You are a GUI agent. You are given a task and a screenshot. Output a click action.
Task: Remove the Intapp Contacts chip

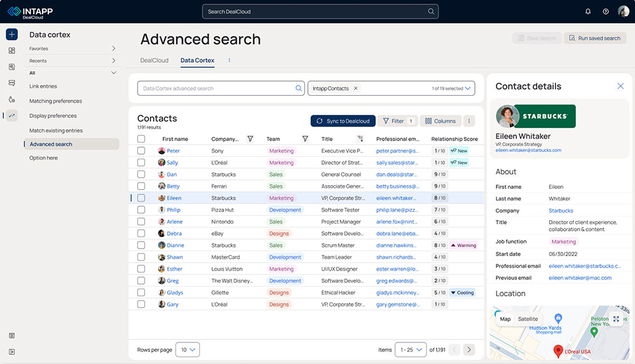tap(356, 88)
